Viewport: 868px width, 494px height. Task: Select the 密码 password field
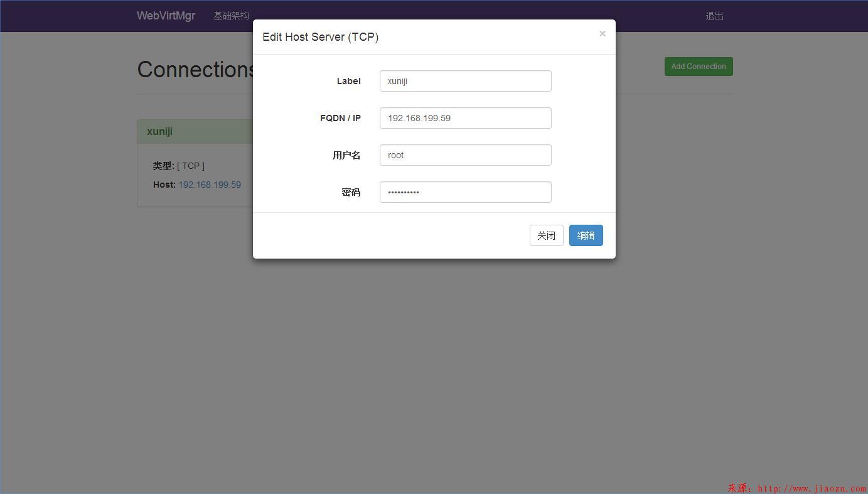tap(465, 192)
